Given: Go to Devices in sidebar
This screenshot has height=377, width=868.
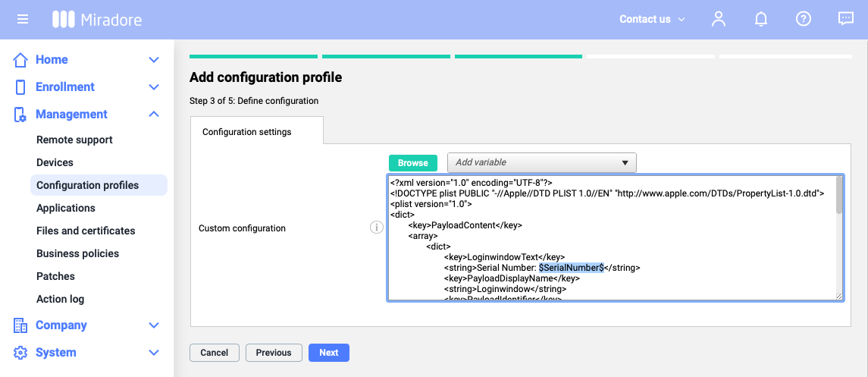Looking at the screenshot, I should tap(55, 162).
